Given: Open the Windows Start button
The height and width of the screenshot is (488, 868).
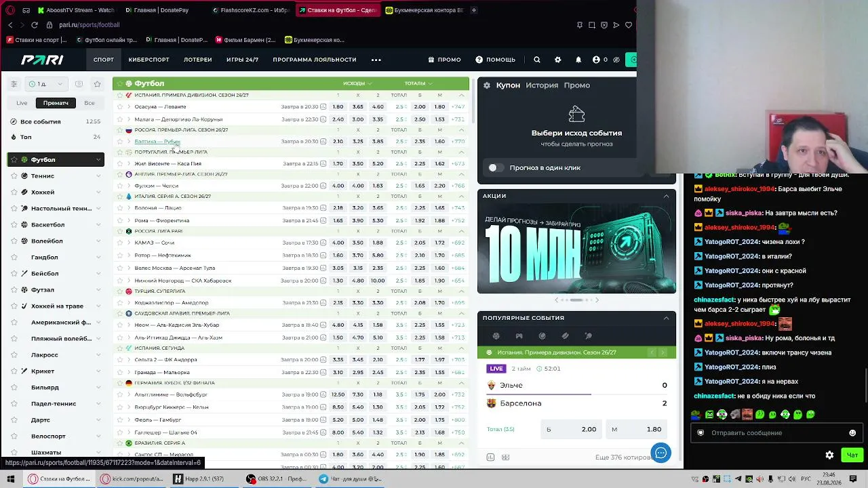Looking at the screenshot, I should pyautogui.click(x=10, y=479).
